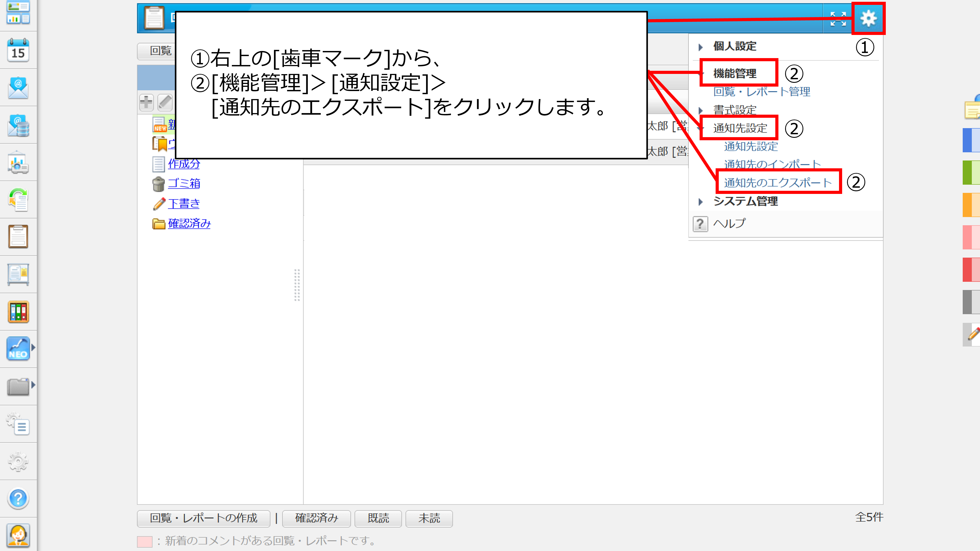Select 通知先のエクスポート menu entry
The width and height of the screenshot is (980, 551).
pyautogui.click(x=778, y=183)
